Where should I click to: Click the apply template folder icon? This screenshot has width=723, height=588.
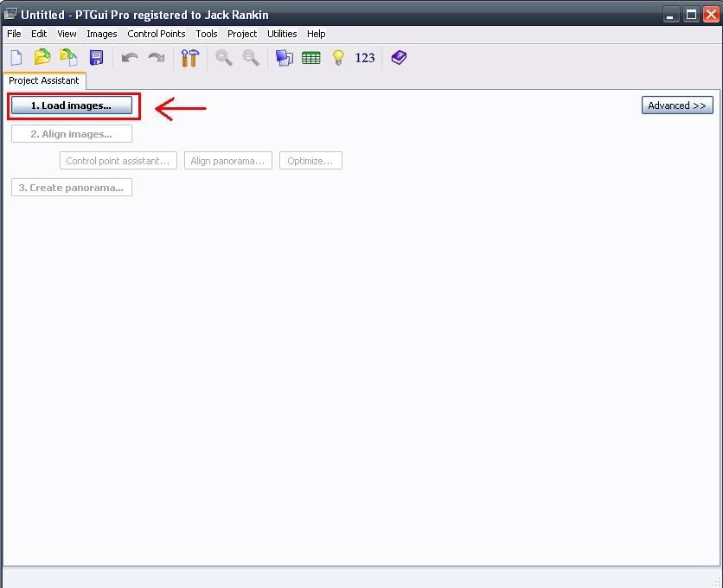point(68,58)
